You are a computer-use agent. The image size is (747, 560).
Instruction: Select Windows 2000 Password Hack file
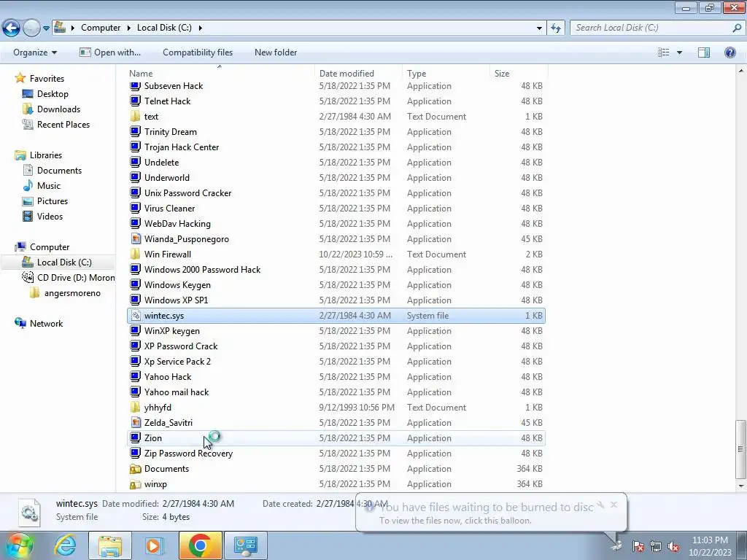pyautogui.click(x=203, y=270)
